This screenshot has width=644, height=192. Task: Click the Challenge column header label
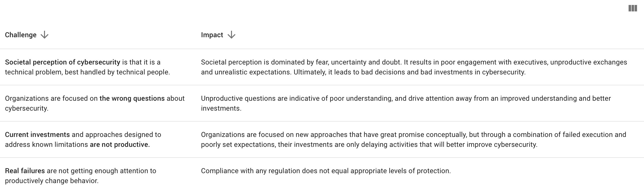pyautogui.click(x=21, y=35)
